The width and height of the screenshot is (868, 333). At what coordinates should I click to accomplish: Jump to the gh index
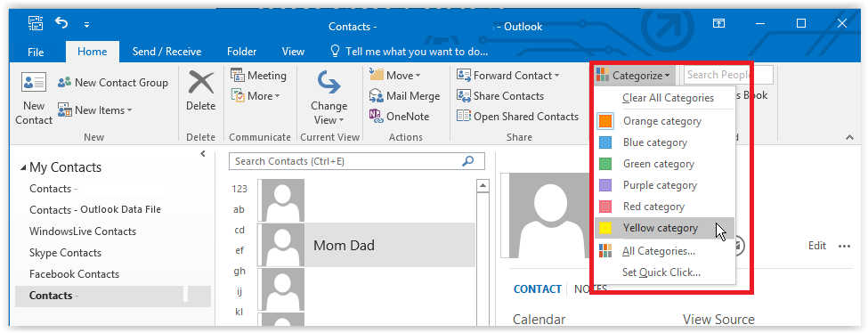coord(239,271)
